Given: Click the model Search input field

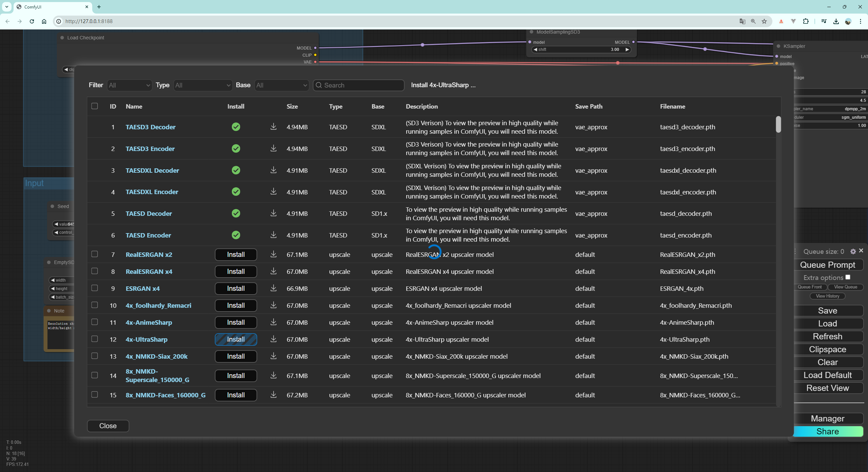Looking at the screenshot, I should (359, 85).
